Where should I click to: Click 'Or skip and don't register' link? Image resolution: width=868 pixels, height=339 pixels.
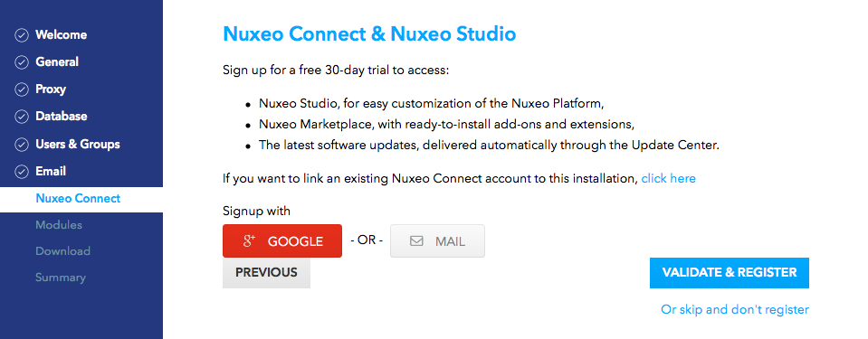click(x=735, y=309)
